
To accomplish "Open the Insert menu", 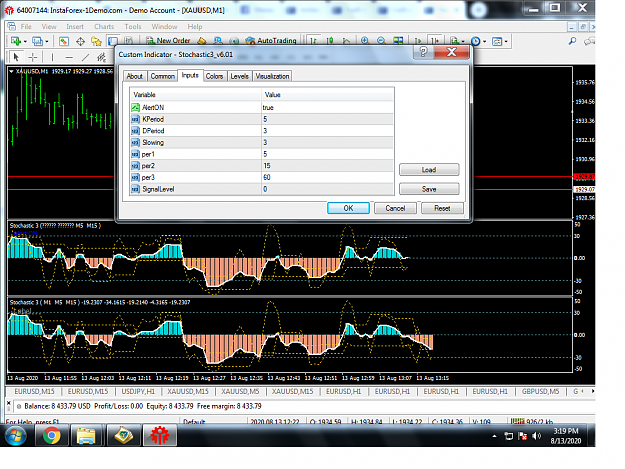I will click(75, 27).
